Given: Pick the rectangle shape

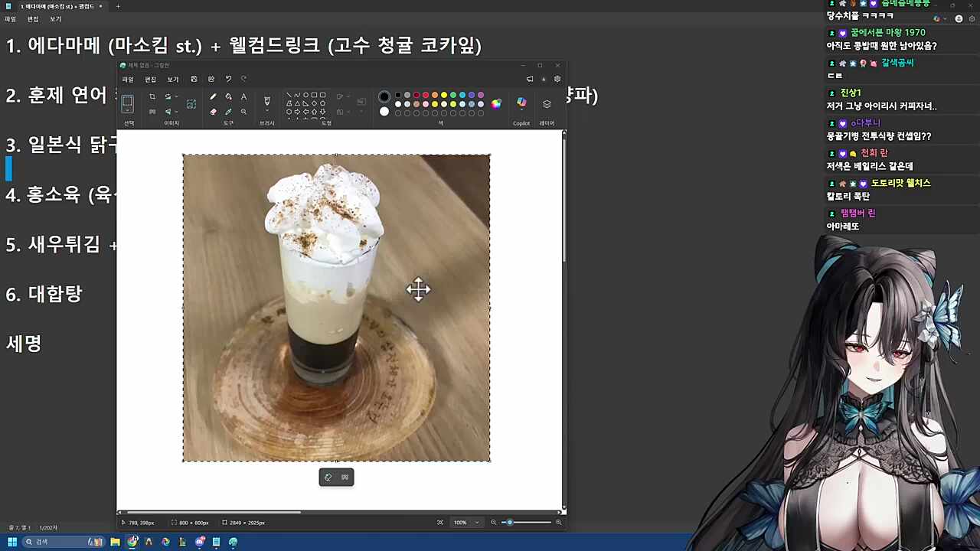Looking at the screenshot, I should point(314,95).
